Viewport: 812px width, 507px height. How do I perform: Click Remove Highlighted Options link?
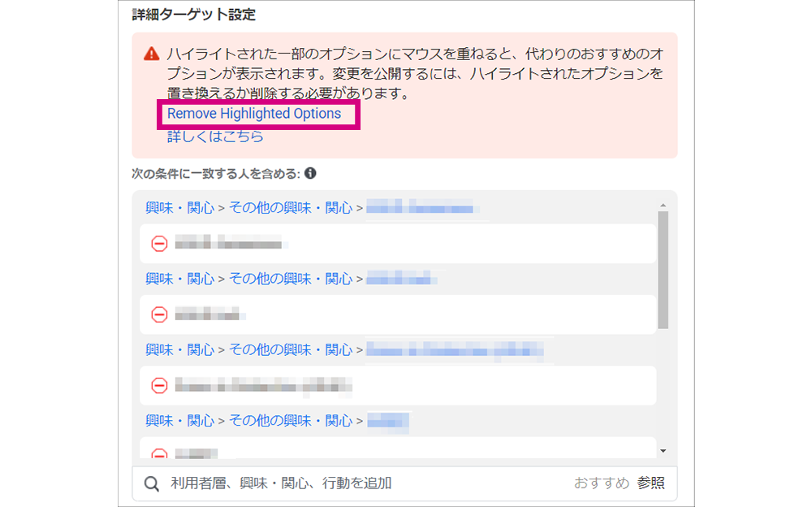coord(253,114)
